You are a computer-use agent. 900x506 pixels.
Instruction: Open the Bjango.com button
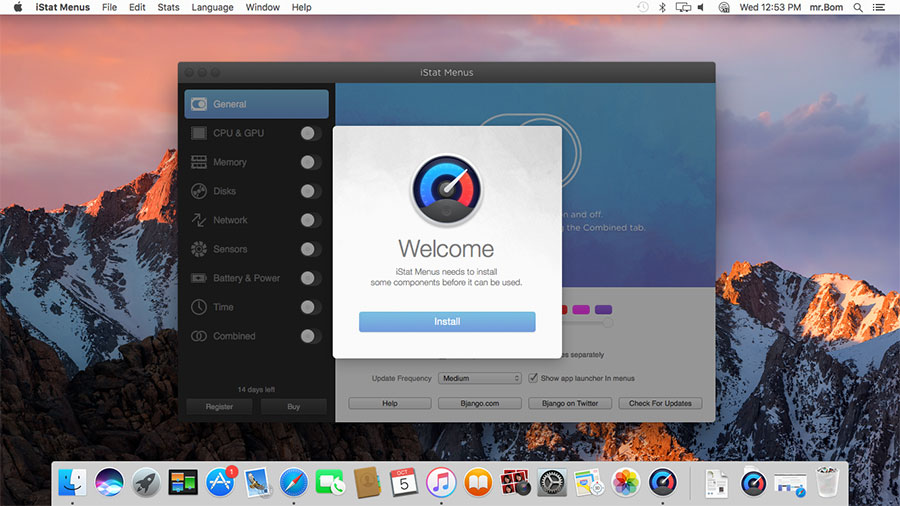[480, 403]
